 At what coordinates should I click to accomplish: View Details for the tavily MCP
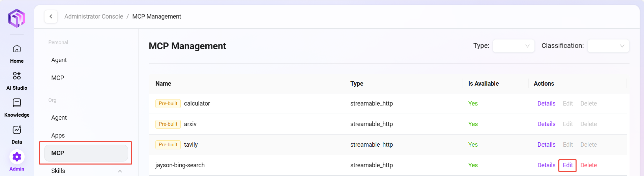546,145
